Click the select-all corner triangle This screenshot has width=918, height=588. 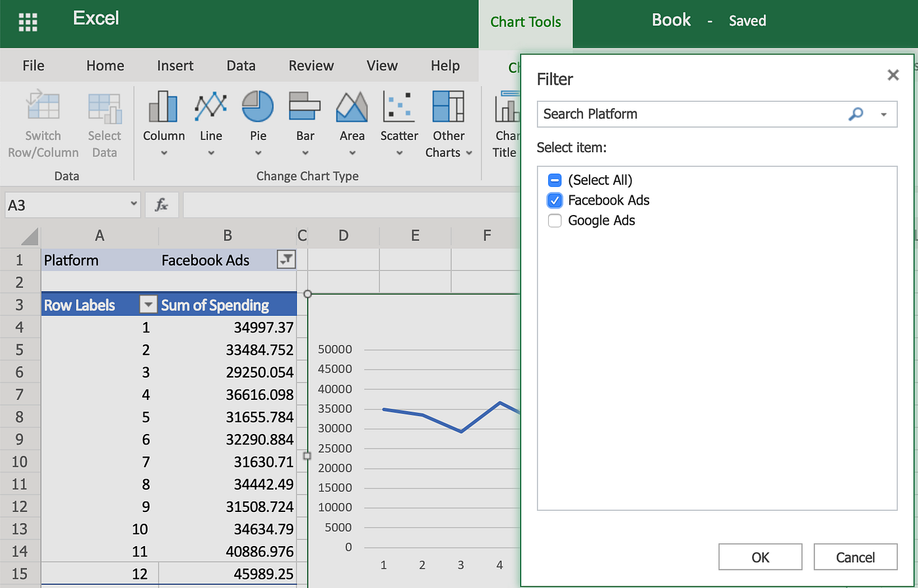(30, 236)
